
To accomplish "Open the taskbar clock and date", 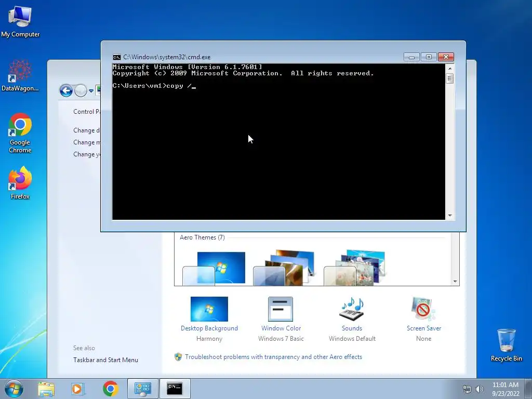I will [505, 389].
